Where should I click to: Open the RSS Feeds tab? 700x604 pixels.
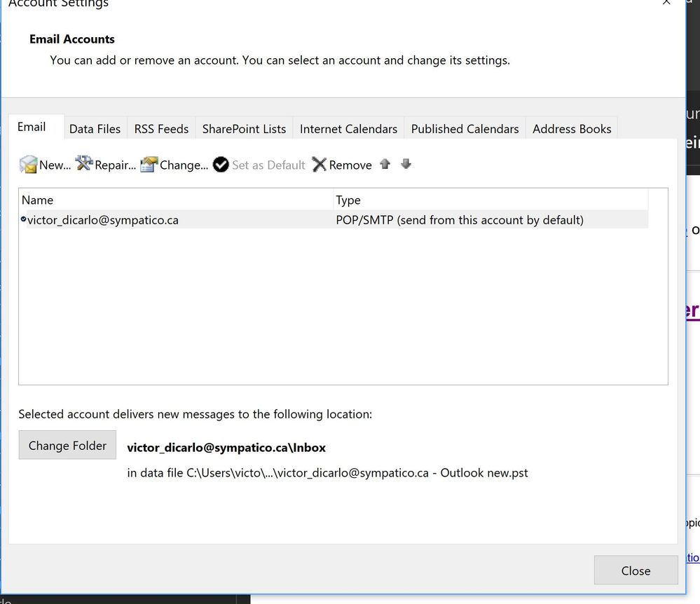pos(160,128)
